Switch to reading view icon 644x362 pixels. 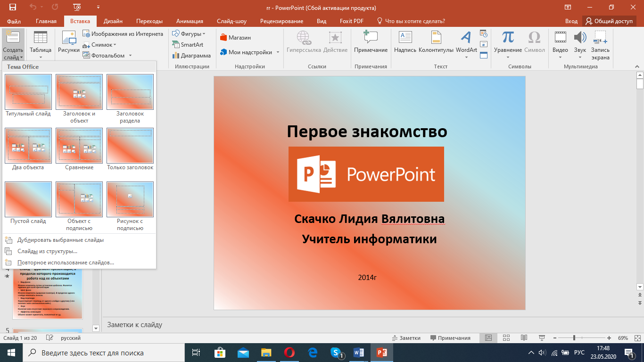[x=524, y=338]
